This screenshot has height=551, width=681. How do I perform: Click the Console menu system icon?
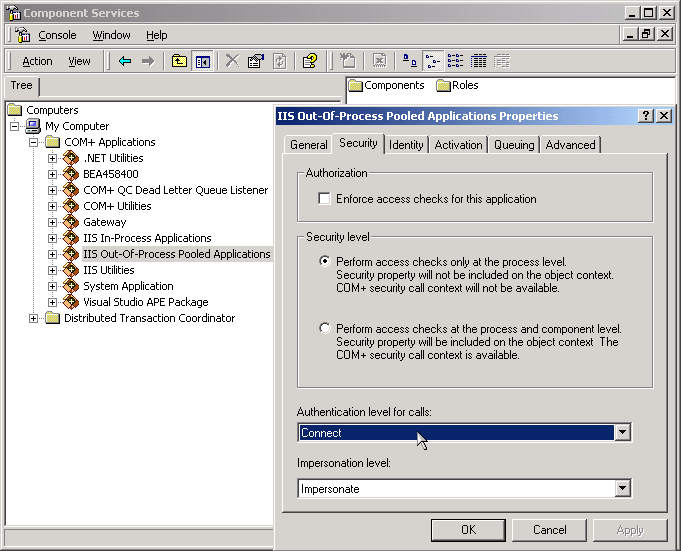coord(23,35)
